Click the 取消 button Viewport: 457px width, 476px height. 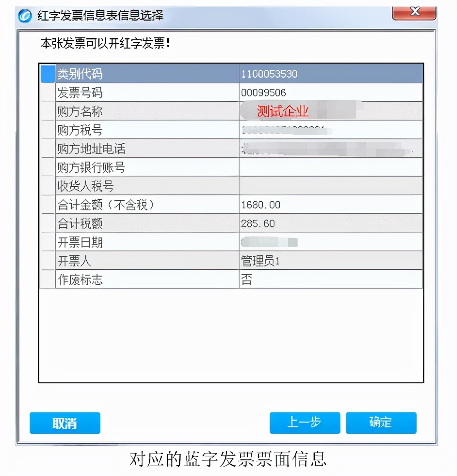pyautogui.click(x=65, y=423)
